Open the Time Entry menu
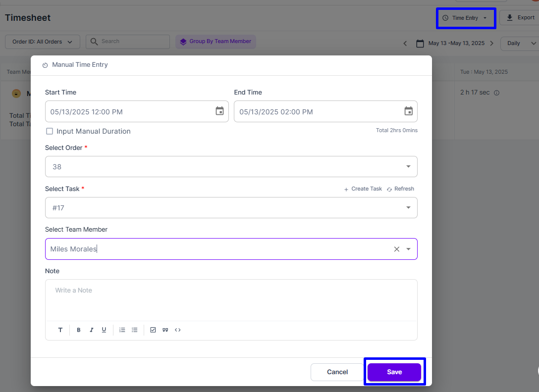Image resolution: width=539 pixels, height=392 pixels. [466, 18]
